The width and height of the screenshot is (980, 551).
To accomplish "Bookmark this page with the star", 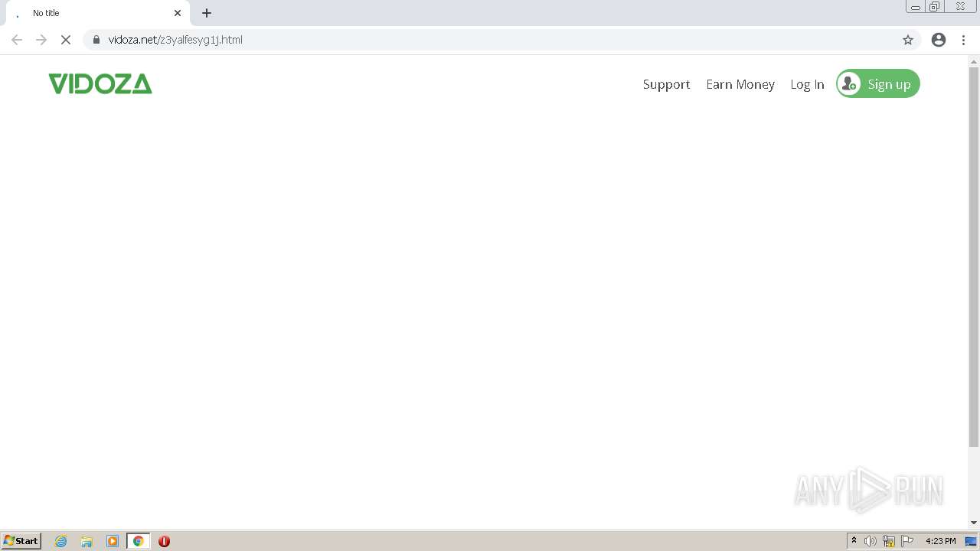I will (908, 40).
